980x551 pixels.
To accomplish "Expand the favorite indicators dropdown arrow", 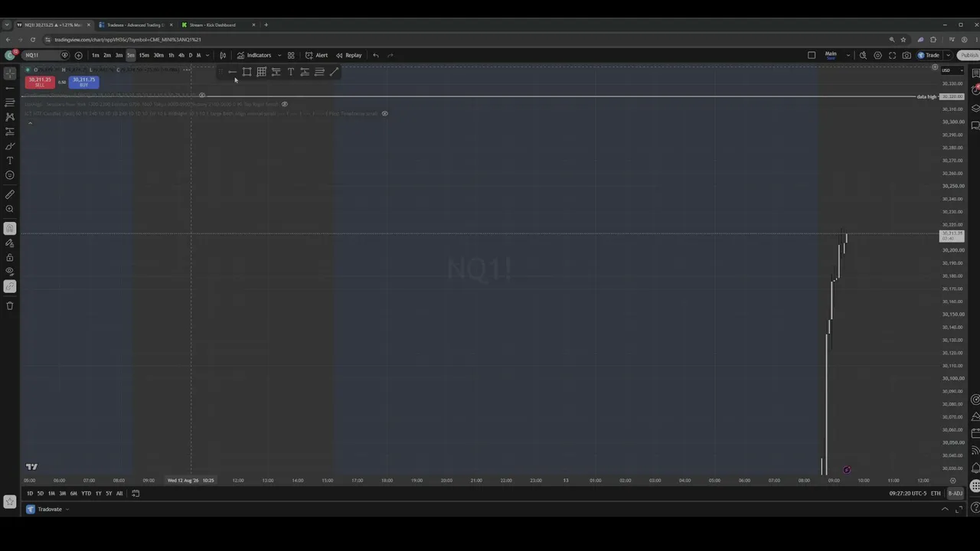I will [279, 55].
